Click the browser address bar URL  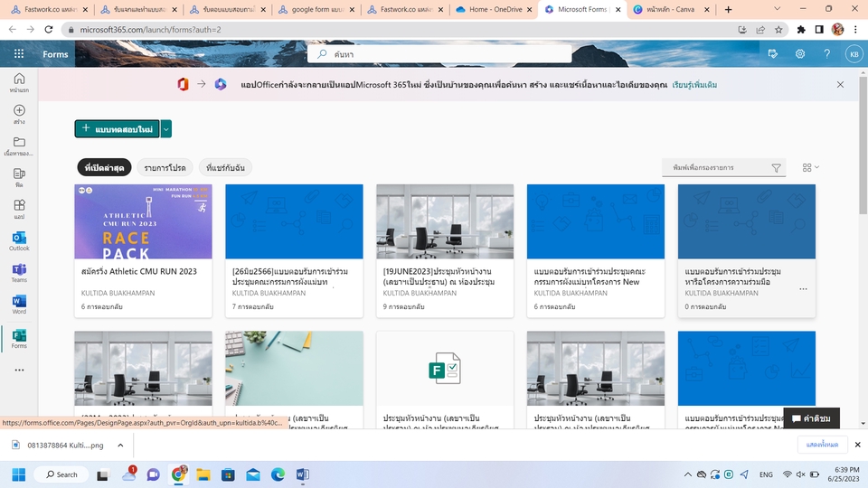pos(150,29)
